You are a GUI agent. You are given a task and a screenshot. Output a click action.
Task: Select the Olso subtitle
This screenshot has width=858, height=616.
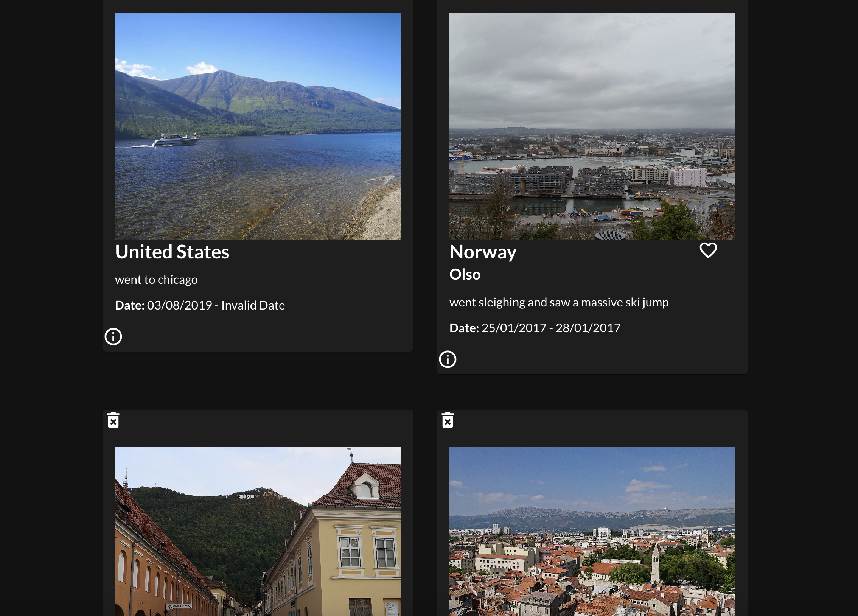coord(465,274)
